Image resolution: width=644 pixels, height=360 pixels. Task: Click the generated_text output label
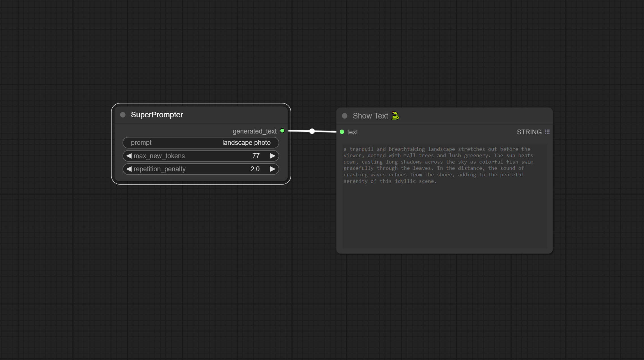(254, 131)
